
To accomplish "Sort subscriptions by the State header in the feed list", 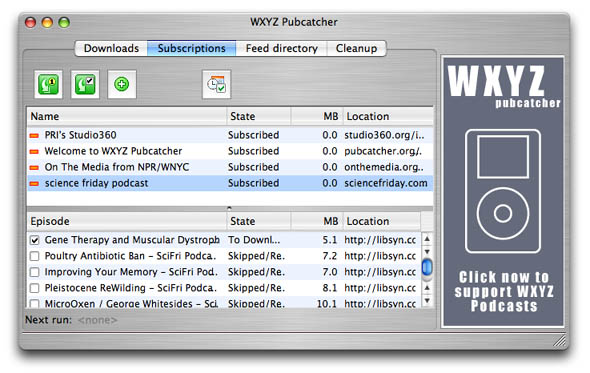I will tap(259, 116).
